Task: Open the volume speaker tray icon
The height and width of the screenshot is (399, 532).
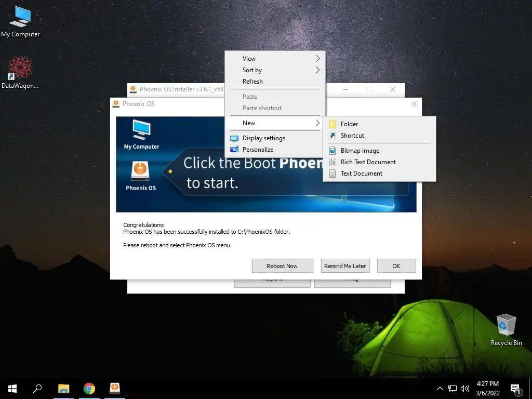Action: [x=465, y=389]
